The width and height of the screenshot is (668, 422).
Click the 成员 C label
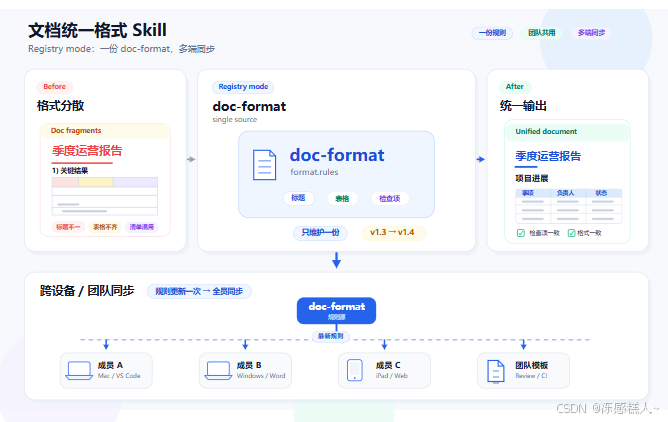388,365
